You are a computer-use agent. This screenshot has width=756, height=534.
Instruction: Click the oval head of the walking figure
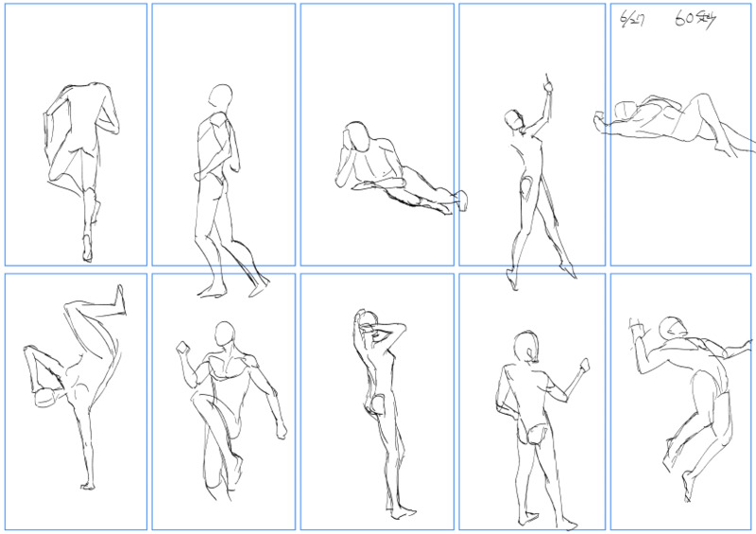[221, 96]
